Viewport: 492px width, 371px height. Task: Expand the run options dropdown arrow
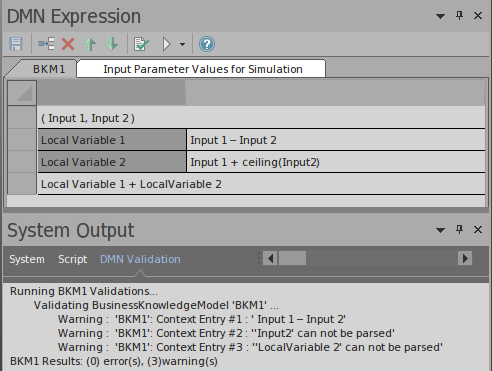pos(182,44)
